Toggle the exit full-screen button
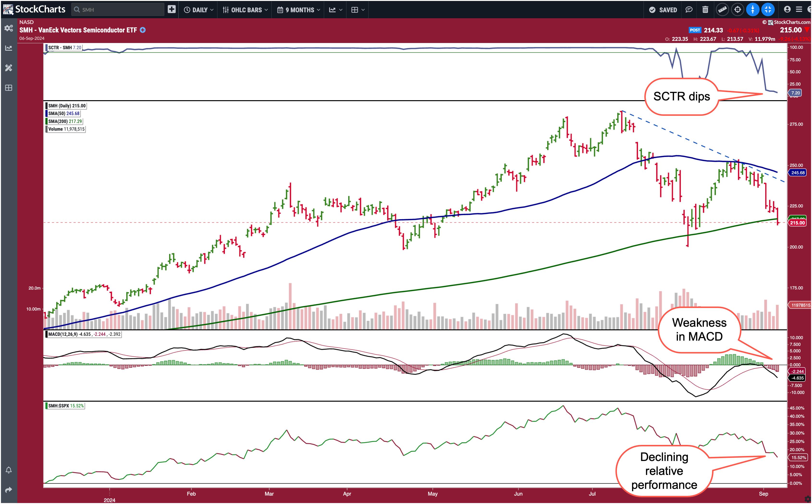Image resolution: width=812 pixels, height=504 pixels. [x=768, y=10]
